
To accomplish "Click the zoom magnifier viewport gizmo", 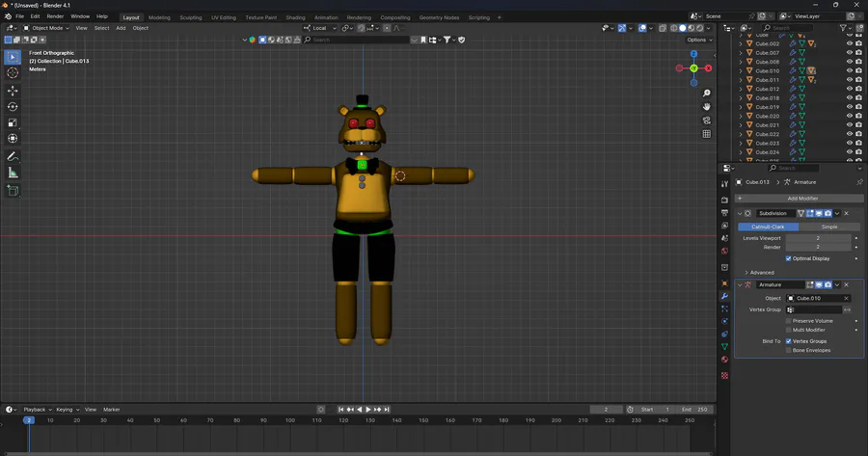I will [706, 93].
